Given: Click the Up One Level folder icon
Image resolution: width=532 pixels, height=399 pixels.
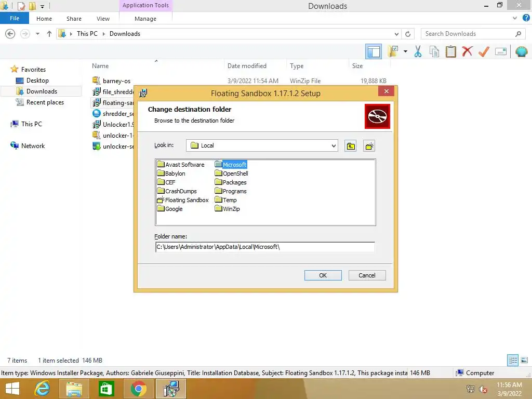Looking at the screenshot, I should coord(351,146).
